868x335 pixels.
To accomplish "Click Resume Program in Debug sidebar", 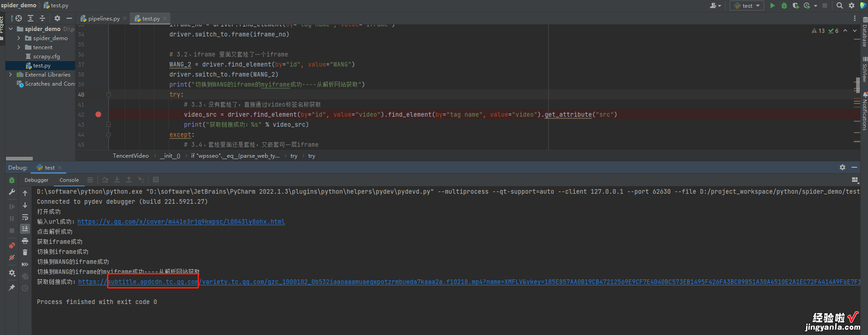I will pos(12,206).
